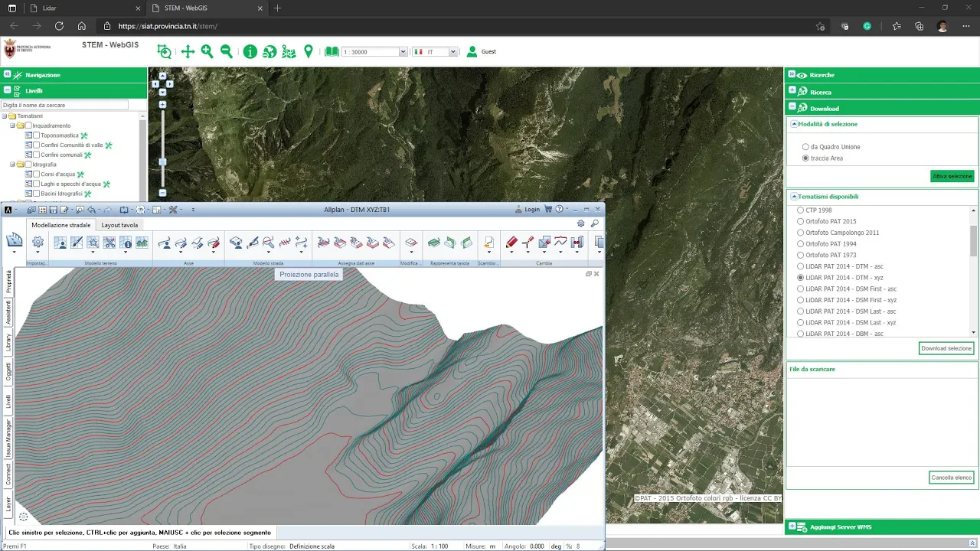Click the browser refresh button
Viewport: 980px width, 551px height.
click(x=59, y=25)
